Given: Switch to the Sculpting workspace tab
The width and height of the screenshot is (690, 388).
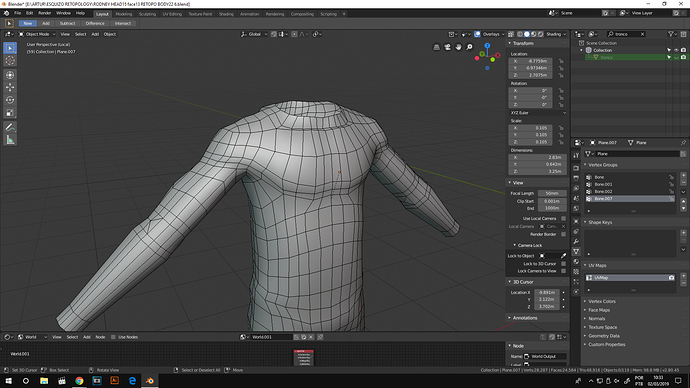Looking at the screenshot, I should pyautogui.click(x=147, y=14).
